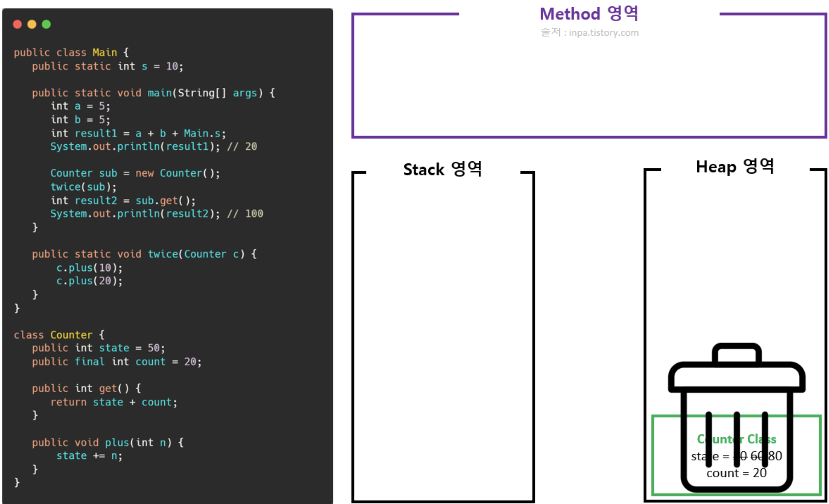Click the 'return state + count;' line
829x504 pixels.
[114, 402]
